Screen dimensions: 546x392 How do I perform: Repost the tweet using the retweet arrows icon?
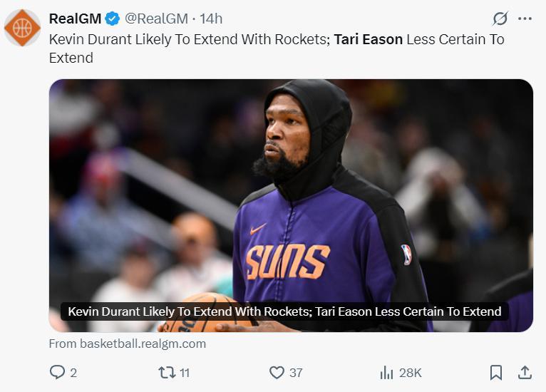[165, 372]
